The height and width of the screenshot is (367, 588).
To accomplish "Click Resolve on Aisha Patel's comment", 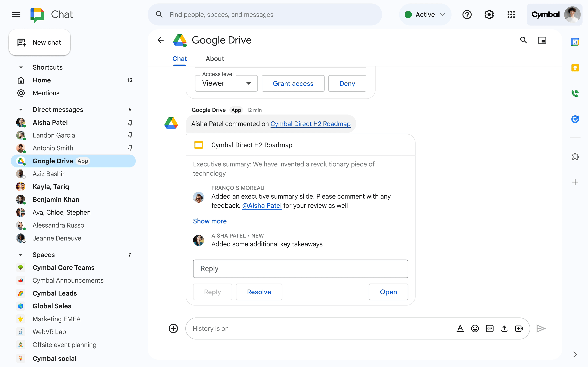I will (259, 292).
